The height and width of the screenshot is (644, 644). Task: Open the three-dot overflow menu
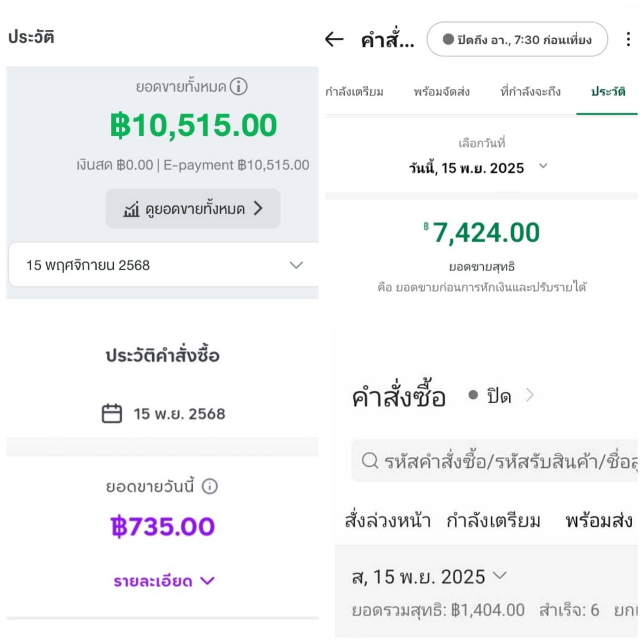click(628, 39)
